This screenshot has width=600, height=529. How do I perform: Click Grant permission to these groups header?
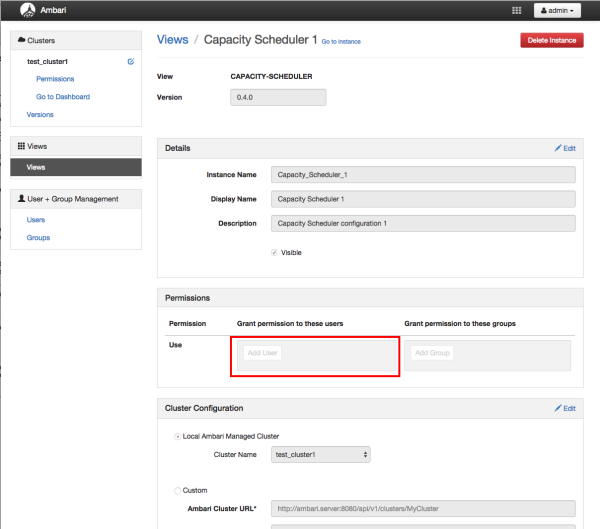460,323
